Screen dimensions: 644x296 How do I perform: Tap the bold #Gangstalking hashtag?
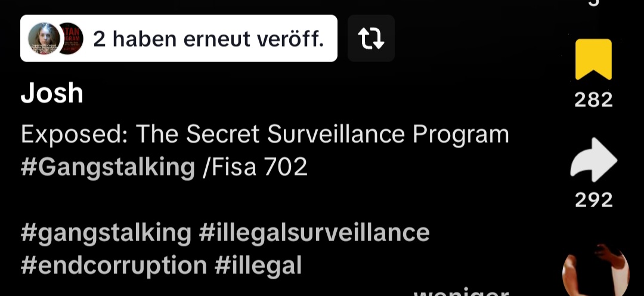click(x=107, y=167)
